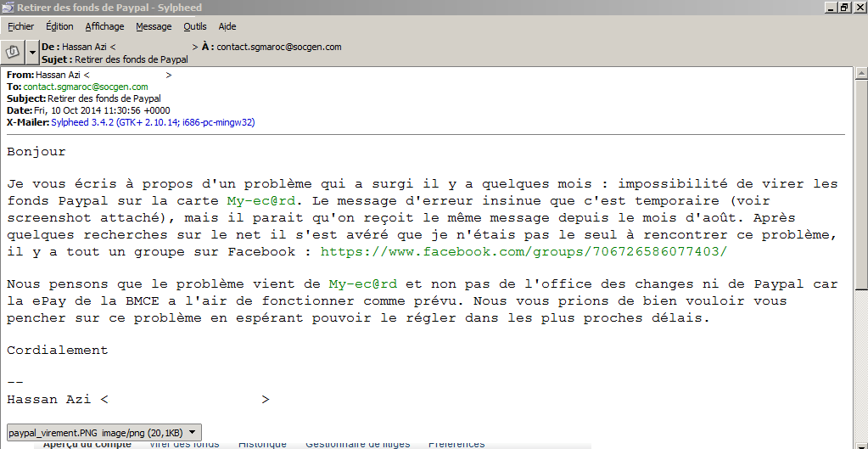Click the contact.sgmaroc@socgen.com address in To field
Screen dimensions: 868x449
pos(86,87)
